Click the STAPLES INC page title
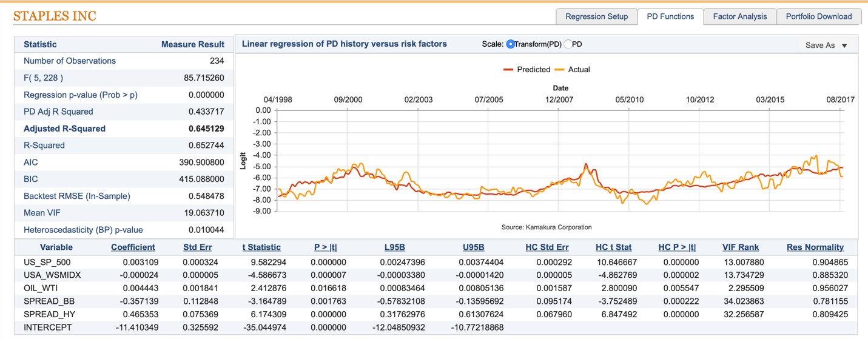 click(x=55, y=16)
